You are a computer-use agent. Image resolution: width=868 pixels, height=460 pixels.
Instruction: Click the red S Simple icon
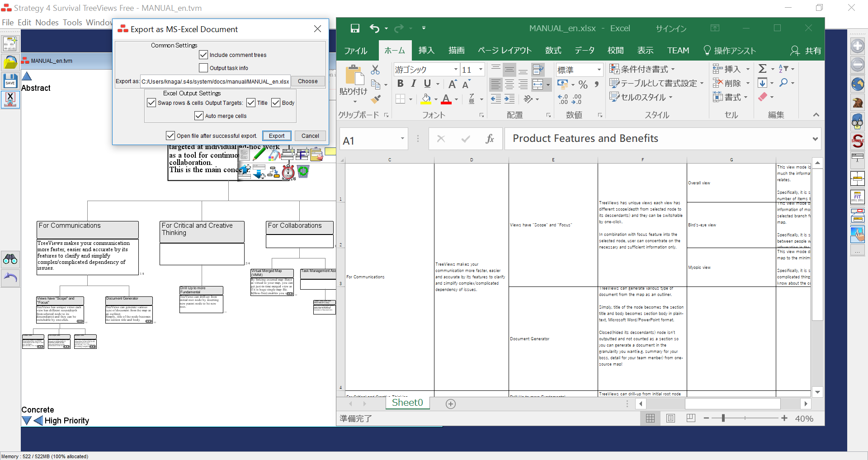pos(857,141)
